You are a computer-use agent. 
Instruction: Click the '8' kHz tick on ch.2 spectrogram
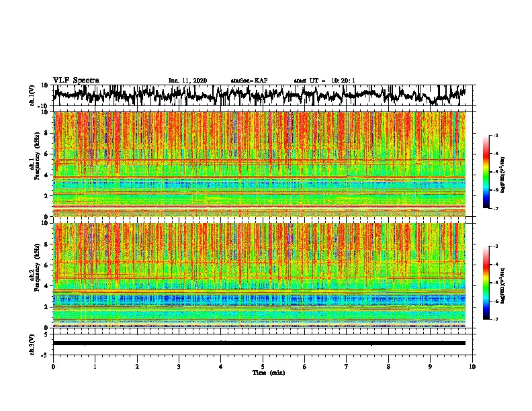47,244
